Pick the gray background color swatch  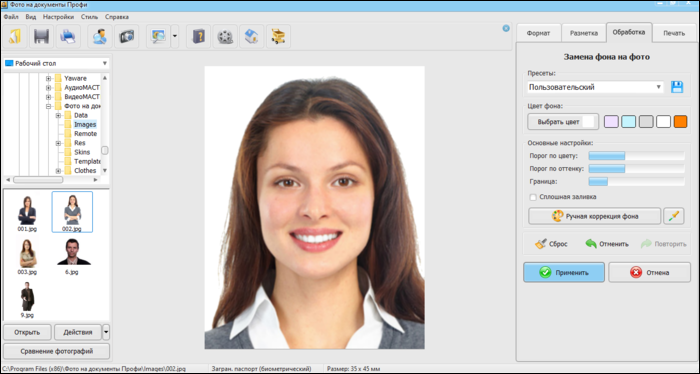(646, 122)
